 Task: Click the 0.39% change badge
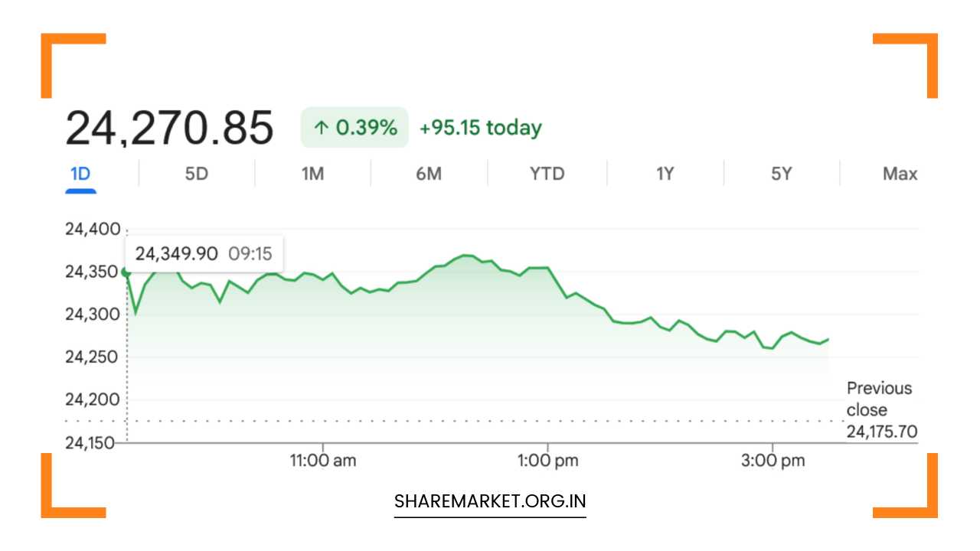coord(354,128)
